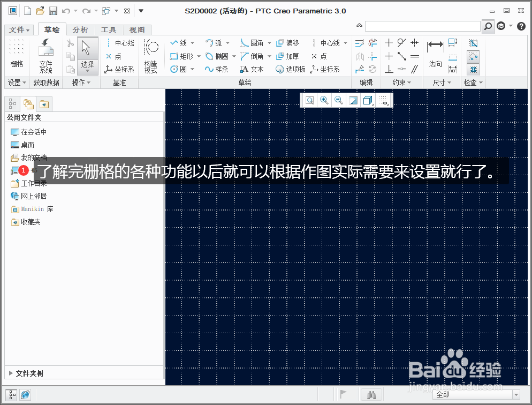Screen dimensions: 532x405
Task: Click the Save icon in quick toolbar
Action: tap(54, 11)
